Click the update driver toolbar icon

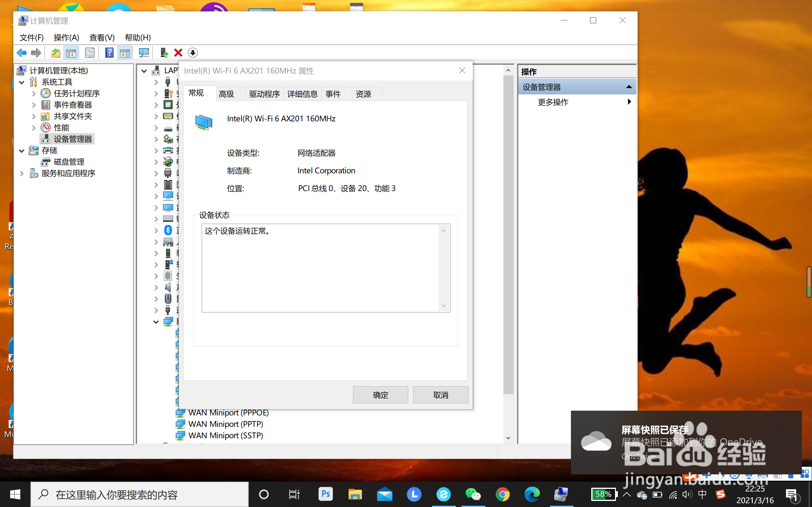pyautogui.click(x=164, y=53)
